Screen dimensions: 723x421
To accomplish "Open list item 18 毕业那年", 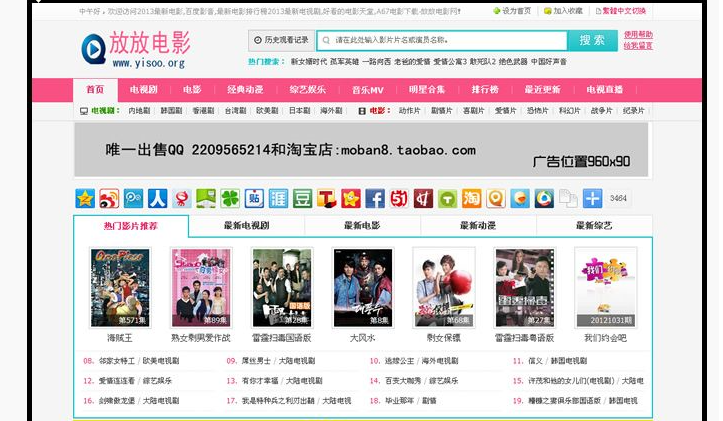I will point(400,401).
